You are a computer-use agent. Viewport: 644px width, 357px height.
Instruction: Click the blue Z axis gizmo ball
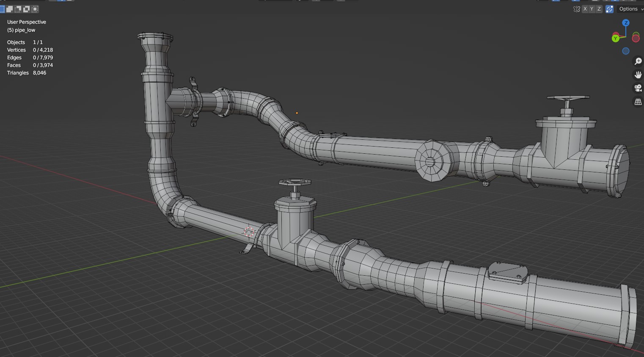pyautogui.click(x=626, y=22)
